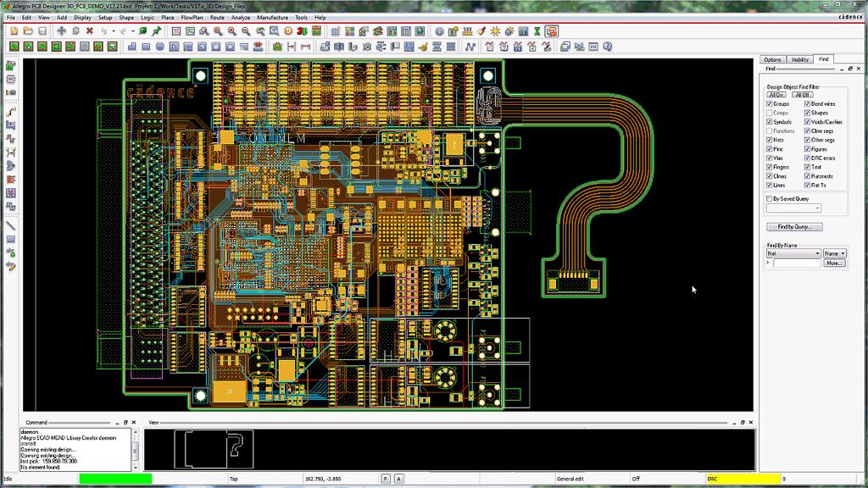Switch to the Options tab
The image size is (868, 488).
tap(772, 59)
